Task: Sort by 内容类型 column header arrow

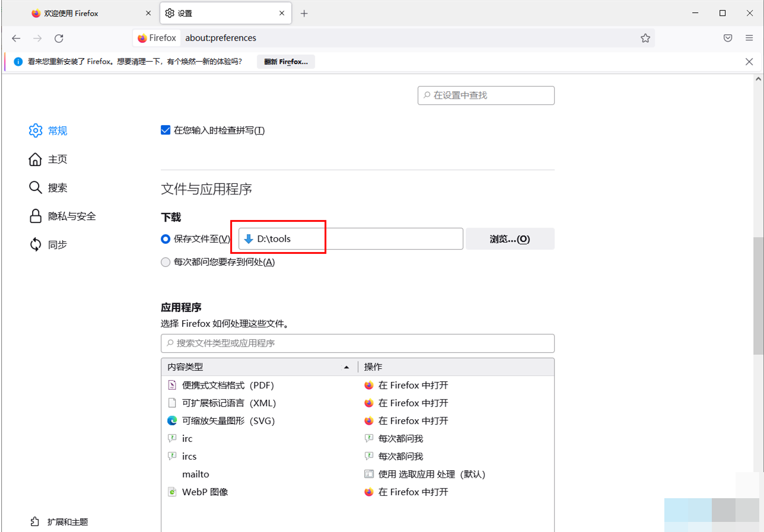Action: coord(346,367)
